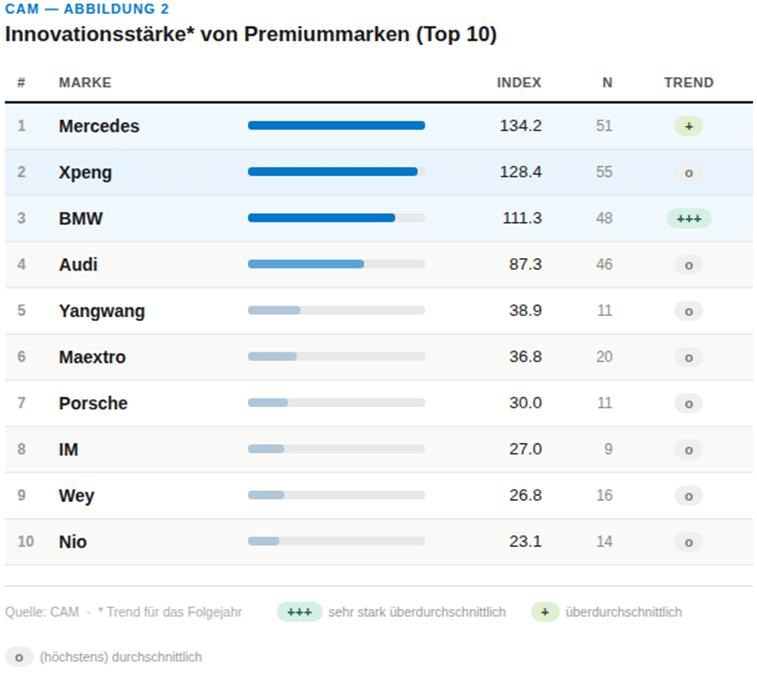Image resolution: width=757 pixels, height=673 pixels.
Task: Click the BMW '+++' trend badge
Action: click(x=688, y=219)
